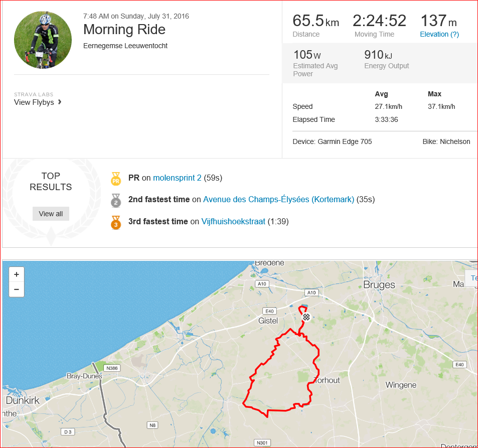Open the cyclist profile photo
Screen dimensions: 478x448
pyautogui.click(x=43, y=40)
